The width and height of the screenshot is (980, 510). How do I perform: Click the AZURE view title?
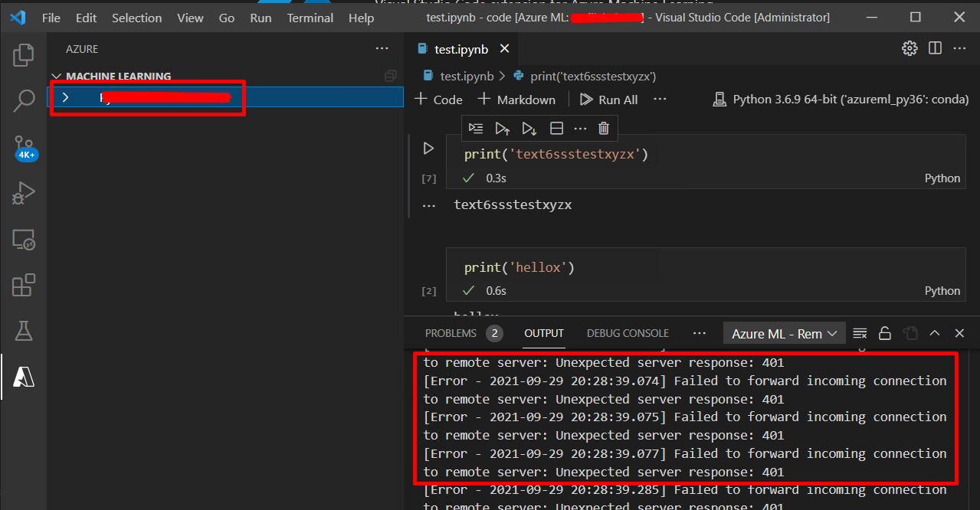tap(82, 49)
